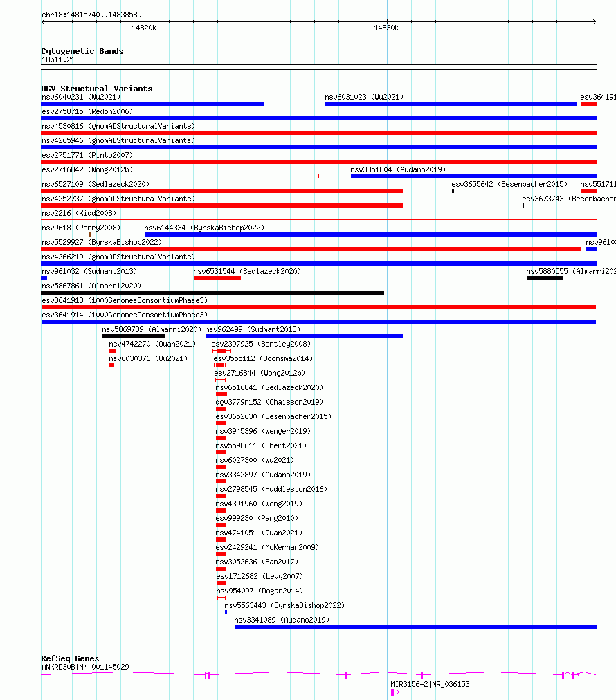This screenshot has height=700, width=616.
Task: Select the nsv6031023 (Wu2021) blue bar
Action: pos(451,104)
